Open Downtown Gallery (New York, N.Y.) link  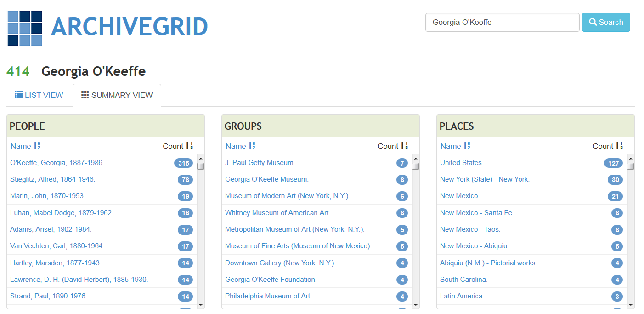tap(280, 263)
